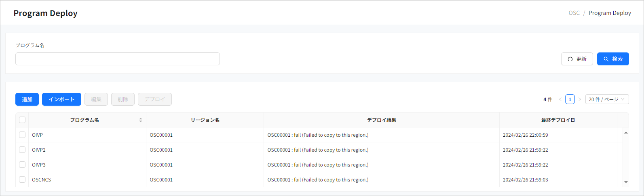Image resolution: width=644 pixels, height=196 pixels.
Task: Click the 更新 refresh button
Action: click(577, 59)
